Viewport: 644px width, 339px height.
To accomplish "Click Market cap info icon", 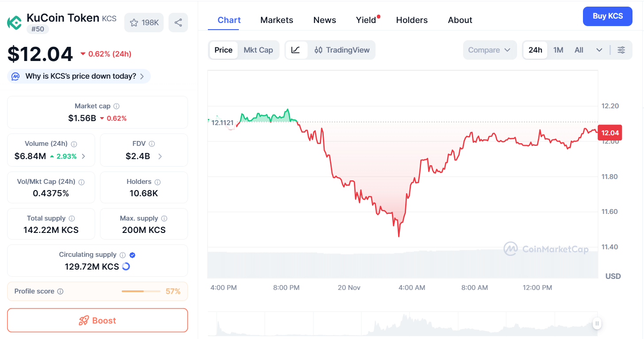I will [x=116, y=106].
